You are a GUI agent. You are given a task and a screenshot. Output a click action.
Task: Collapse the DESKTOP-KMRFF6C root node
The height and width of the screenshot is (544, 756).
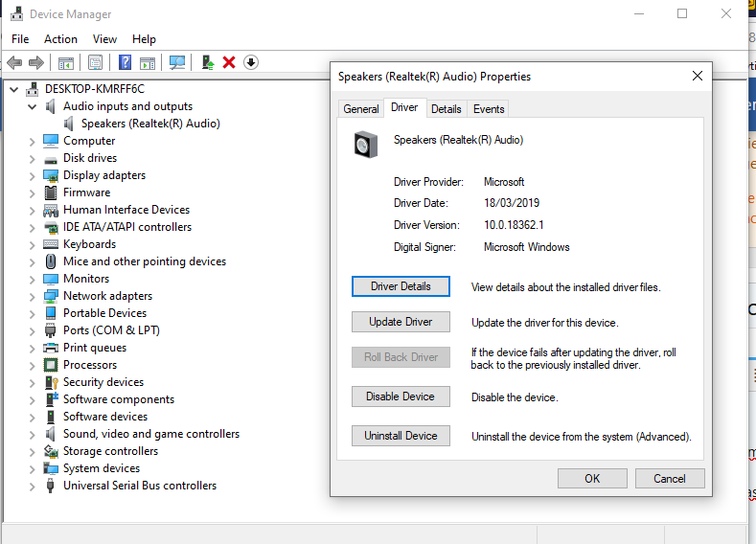[x=14, y=90]
